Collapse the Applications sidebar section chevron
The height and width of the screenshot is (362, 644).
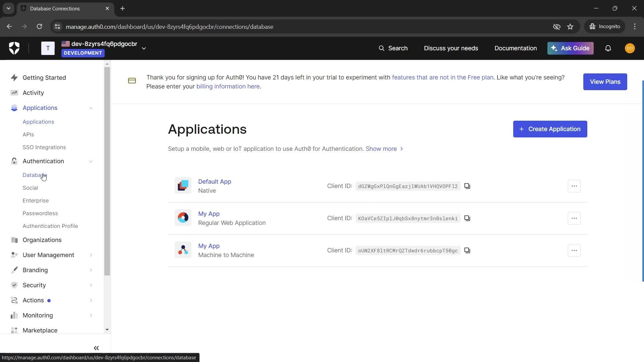click(91, 108)
